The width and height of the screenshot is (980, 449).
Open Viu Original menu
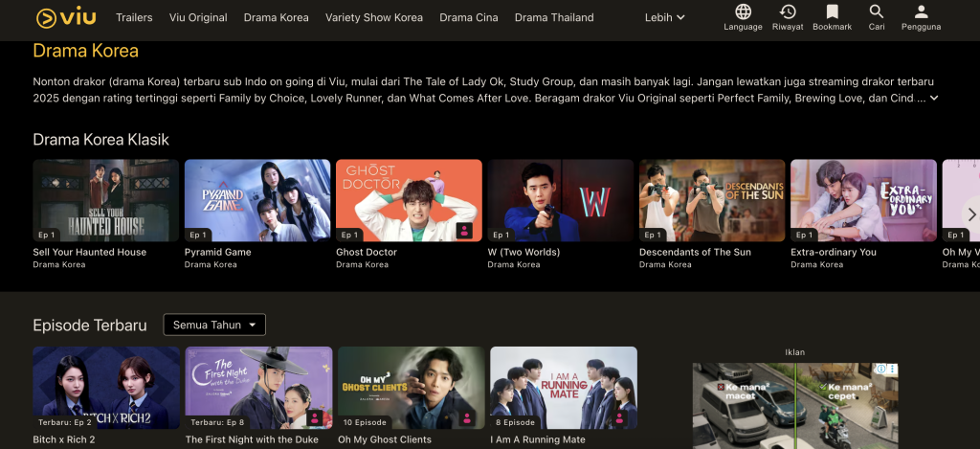point(198,17)
